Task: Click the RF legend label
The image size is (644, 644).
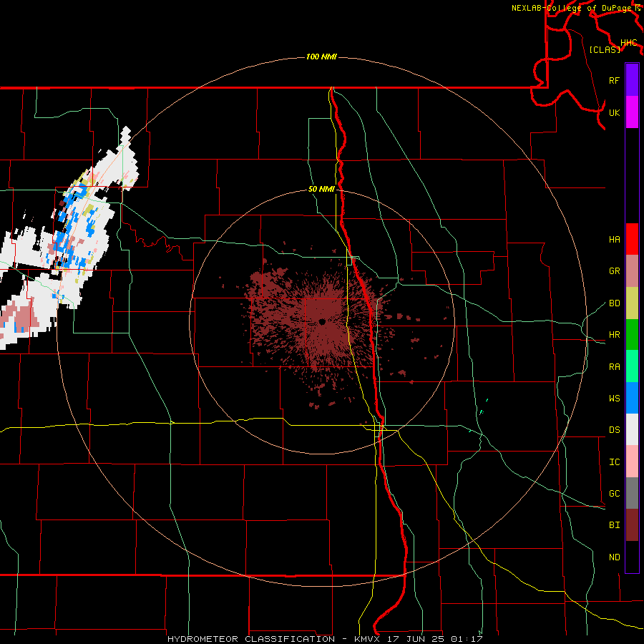Action: 614,80
